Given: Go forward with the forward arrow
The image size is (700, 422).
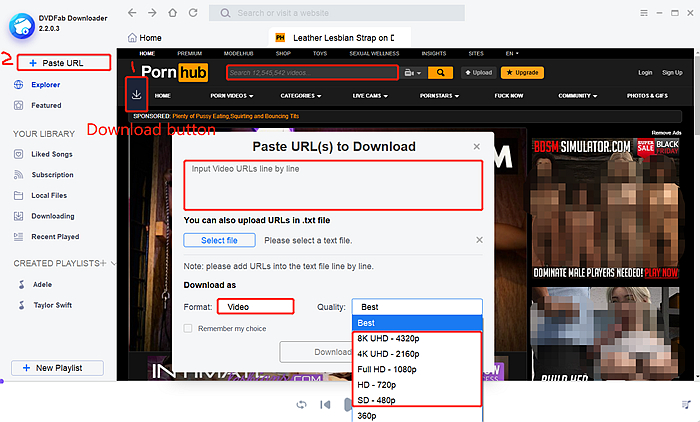Looking at the screenshot, I should click(152, 13).
